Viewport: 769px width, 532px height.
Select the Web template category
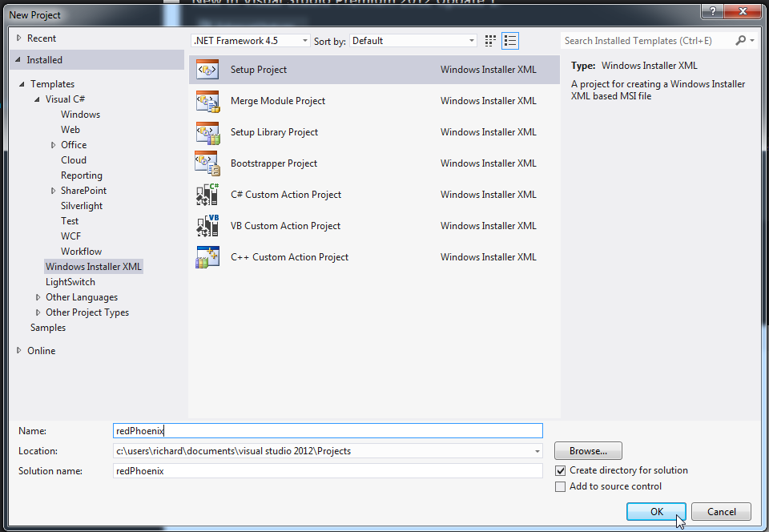click(x=70, y=130)
